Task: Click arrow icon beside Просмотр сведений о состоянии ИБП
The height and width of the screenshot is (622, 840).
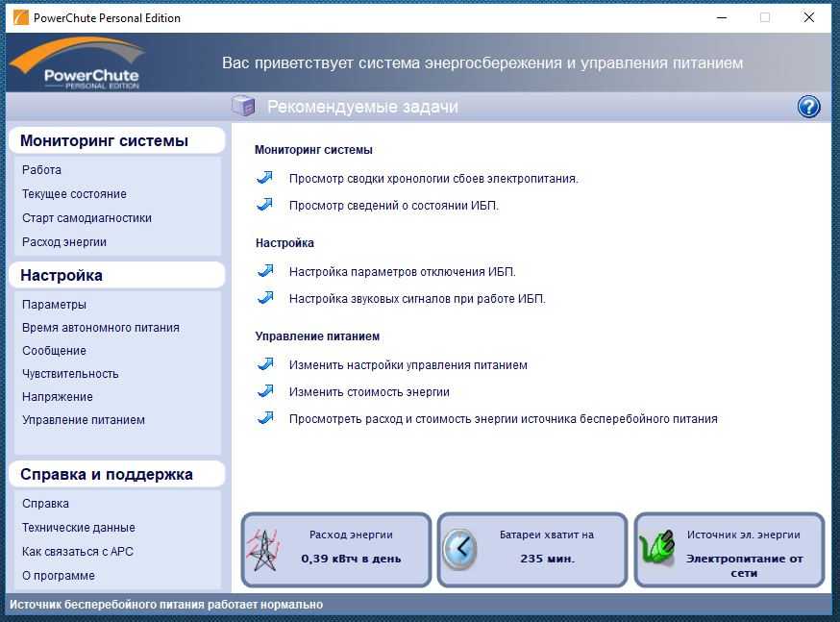Action: (x=265, y=205)
